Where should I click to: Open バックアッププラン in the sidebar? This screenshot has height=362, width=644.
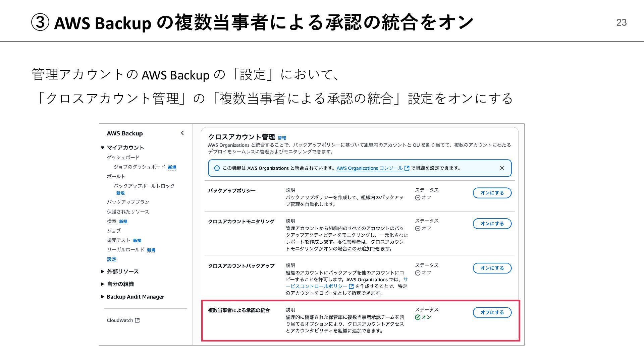tap(128, 202)
